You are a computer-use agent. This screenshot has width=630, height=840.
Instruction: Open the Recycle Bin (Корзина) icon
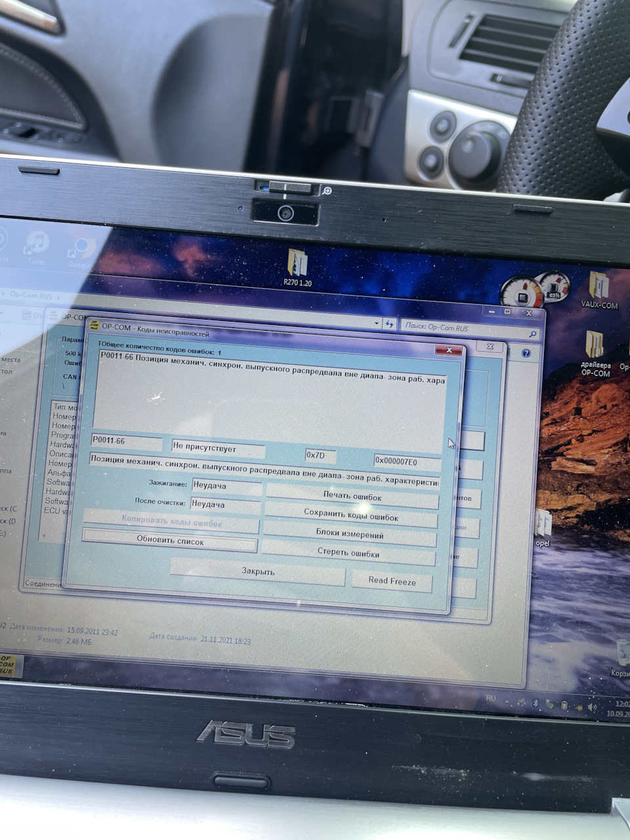621,658
